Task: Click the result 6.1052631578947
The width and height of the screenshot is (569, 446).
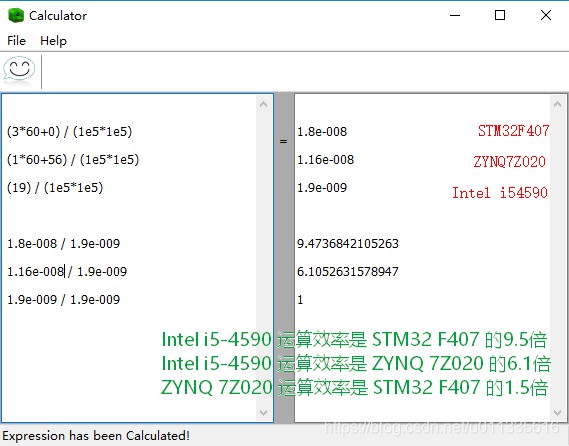Action: (x=348, y=271)
